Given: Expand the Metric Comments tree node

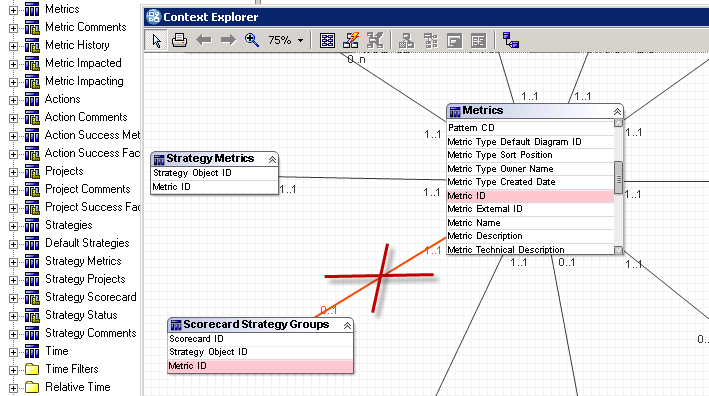Looking at the screenshot, I should click(x=13, y=28).
